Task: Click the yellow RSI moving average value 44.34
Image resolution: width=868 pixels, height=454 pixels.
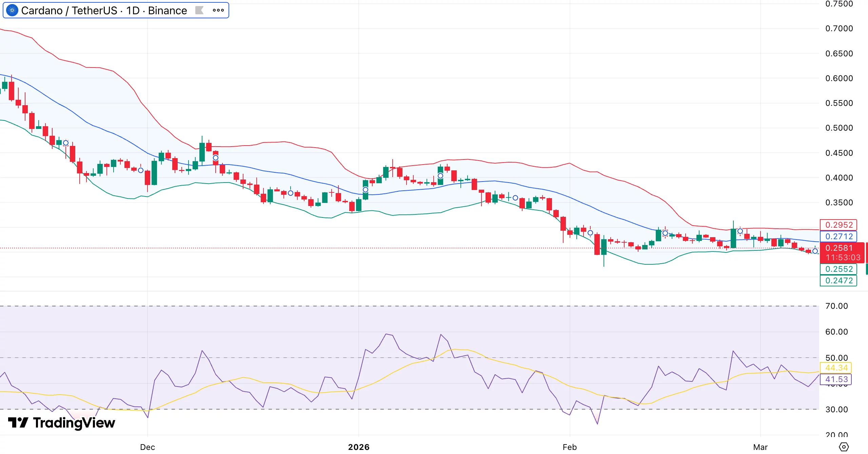Action: click(x=836, y=367)
